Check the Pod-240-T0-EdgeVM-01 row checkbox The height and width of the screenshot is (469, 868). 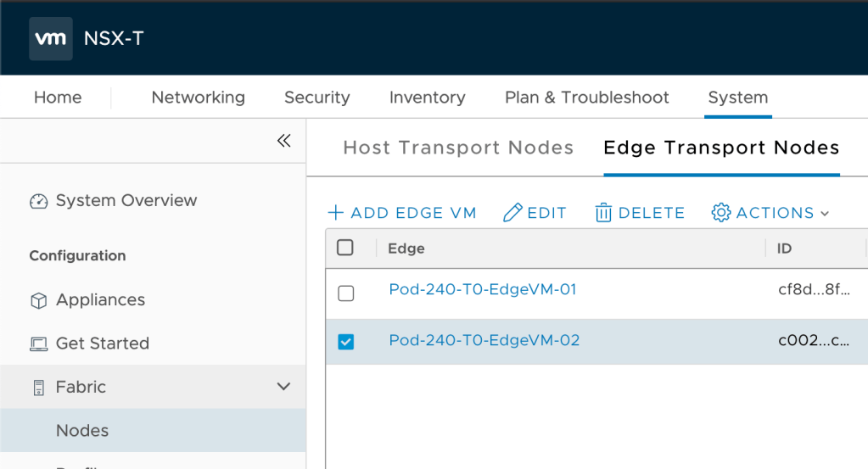pyautogui.click(x=345, y=293)
